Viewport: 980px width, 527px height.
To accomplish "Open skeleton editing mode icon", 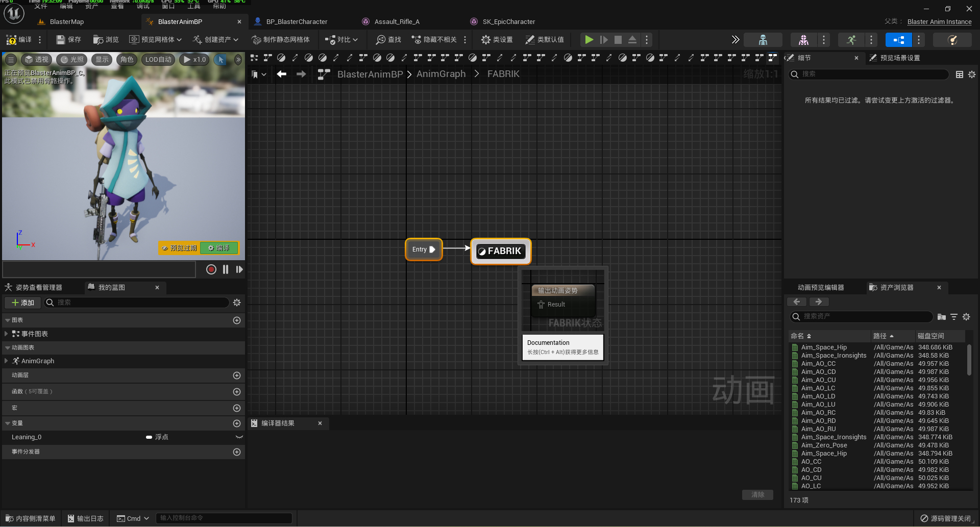I will tap(763, 40).
